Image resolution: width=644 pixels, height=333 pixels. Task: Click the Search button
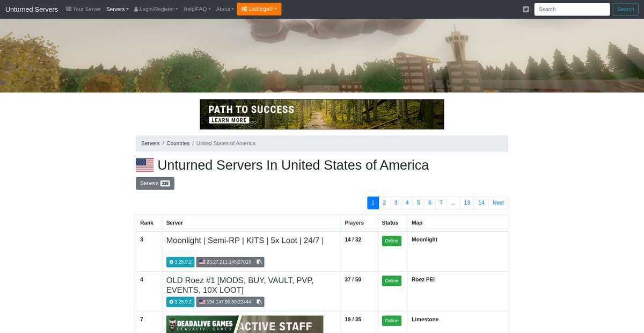pos(626,9)
